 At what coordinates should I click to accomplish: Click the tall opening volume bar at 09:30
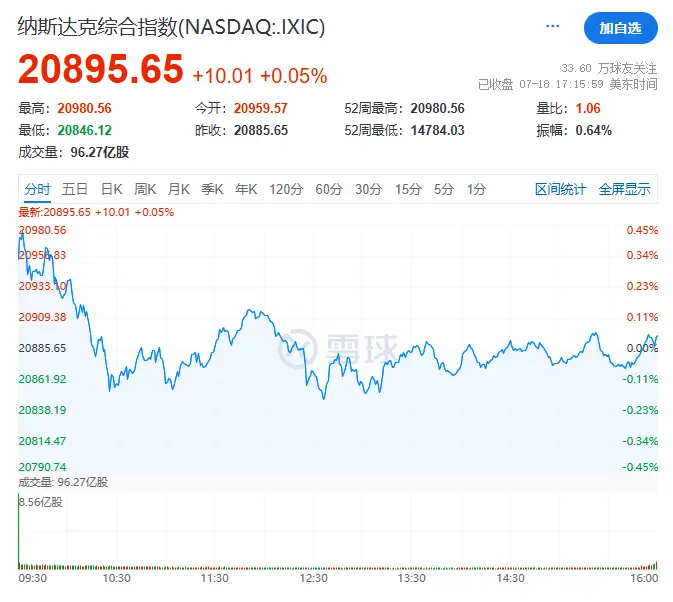[x=19, y=531]
